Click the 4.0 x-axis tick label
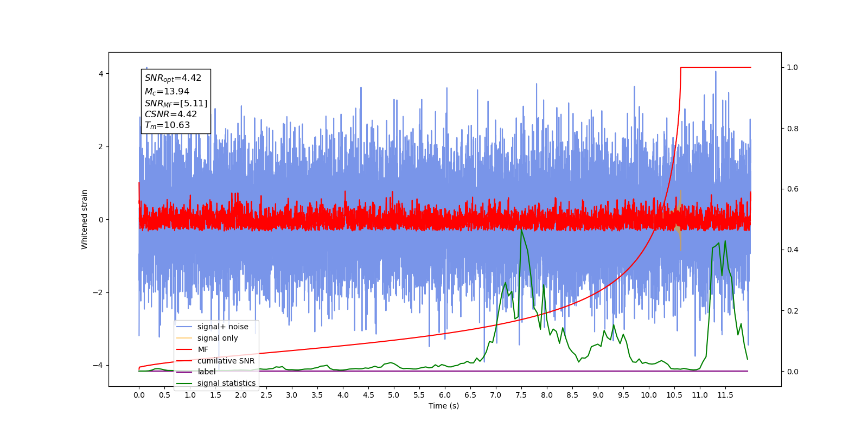The width and height of the screenshot is (868, 434). 343,395
